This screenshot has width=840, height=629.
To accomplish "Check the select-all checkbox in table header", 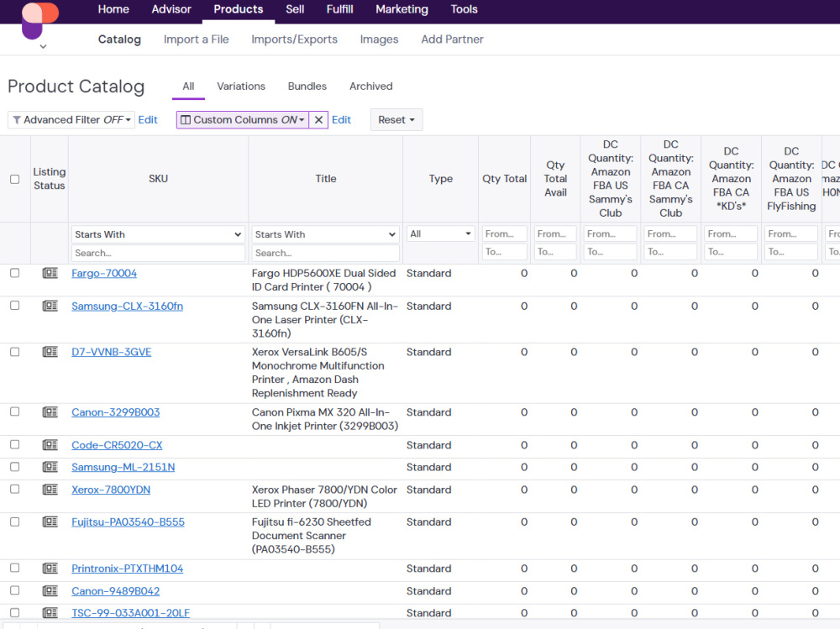I will click(x=15, y=179).
